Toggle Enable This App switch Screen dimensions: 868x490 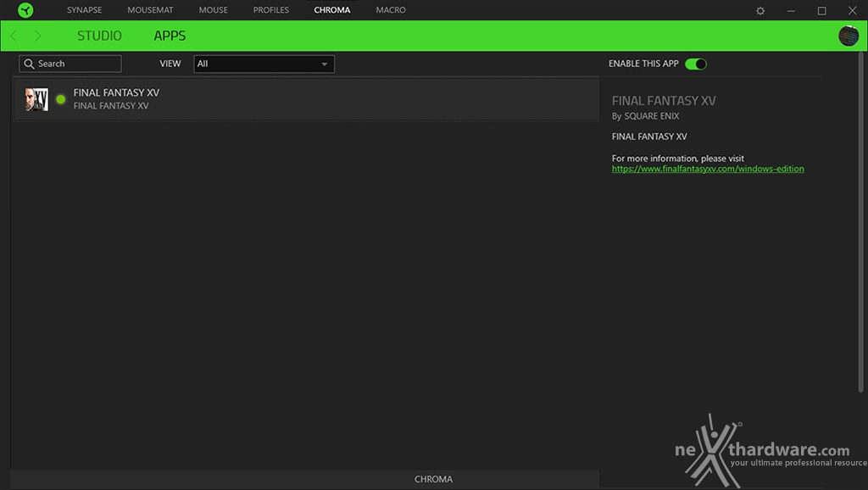(x=696, y=64)
